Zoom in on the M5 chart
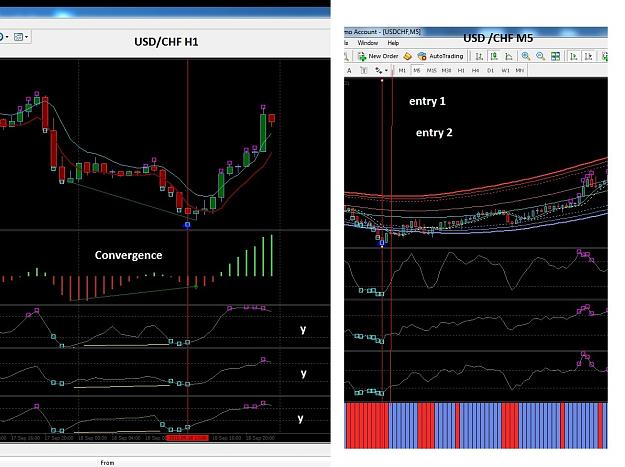The height and width of the screenshot is (467, 625). (x=526, y=56)
